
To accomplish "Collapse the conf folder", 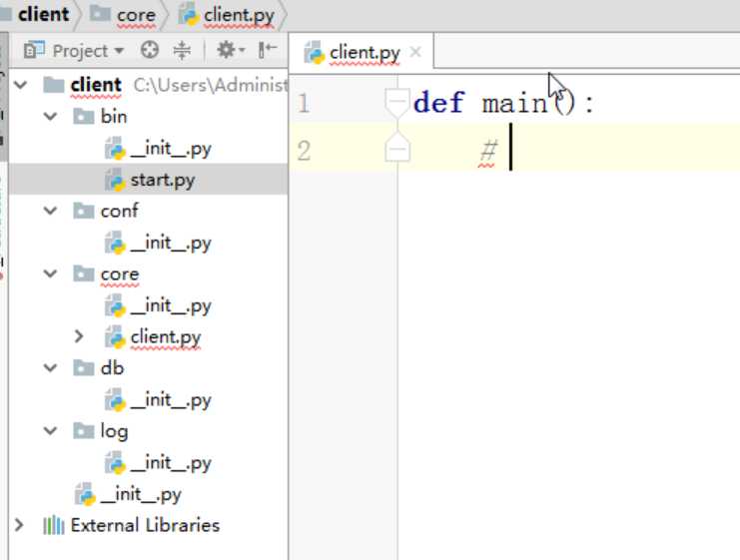I will pos(51,211).
